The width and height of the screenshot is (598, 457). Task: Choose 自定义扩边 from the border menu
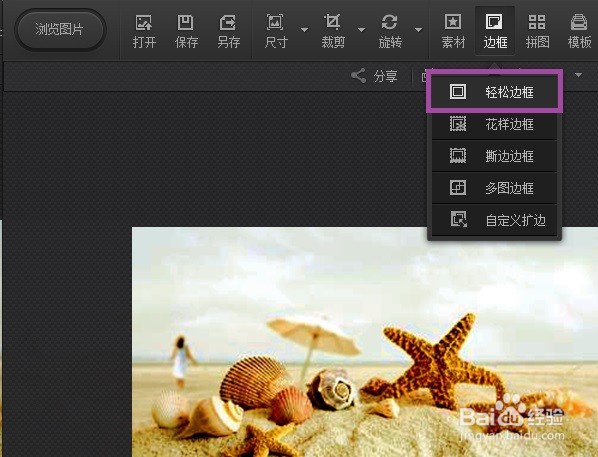494,220
